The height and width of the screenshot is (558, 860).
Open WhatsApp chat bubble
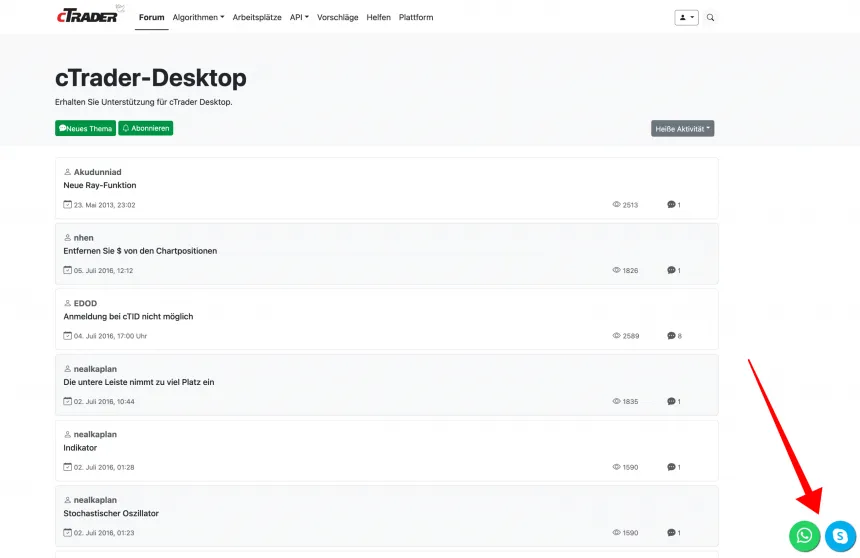pyautogui.click(x=804, y=536)
